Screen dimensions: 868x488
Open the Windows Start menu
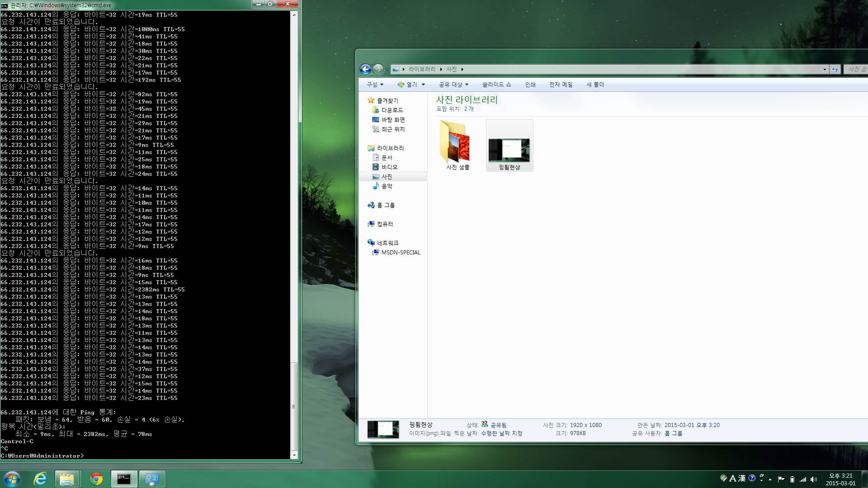[x=12, y=479]
